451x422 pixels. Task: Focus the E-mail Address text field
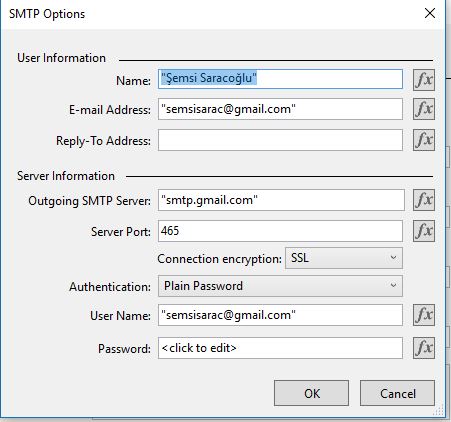point(280,109)
